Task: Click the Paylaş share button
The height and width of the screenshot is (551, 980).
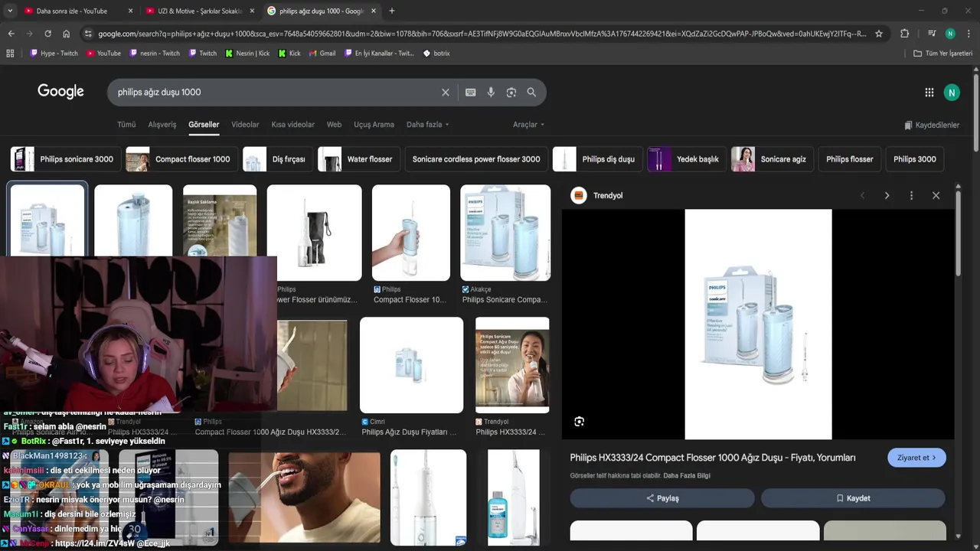Action: click(x=662, y=498)
